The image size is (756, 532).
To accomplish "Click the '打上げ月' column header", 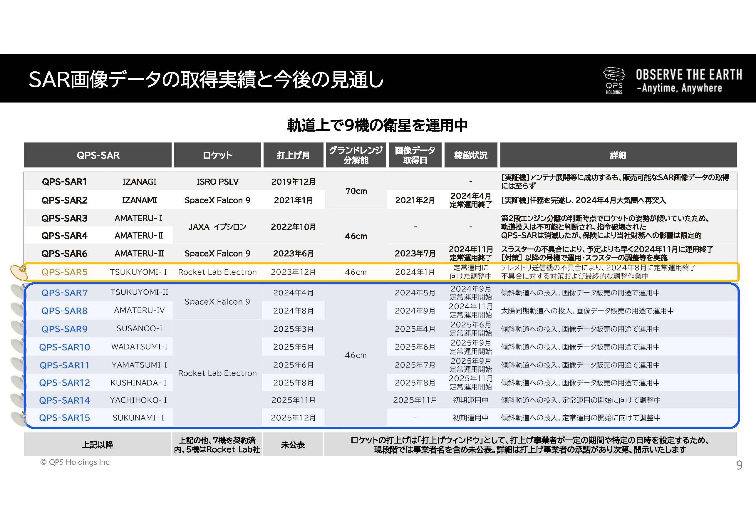I will click(293, 155).
